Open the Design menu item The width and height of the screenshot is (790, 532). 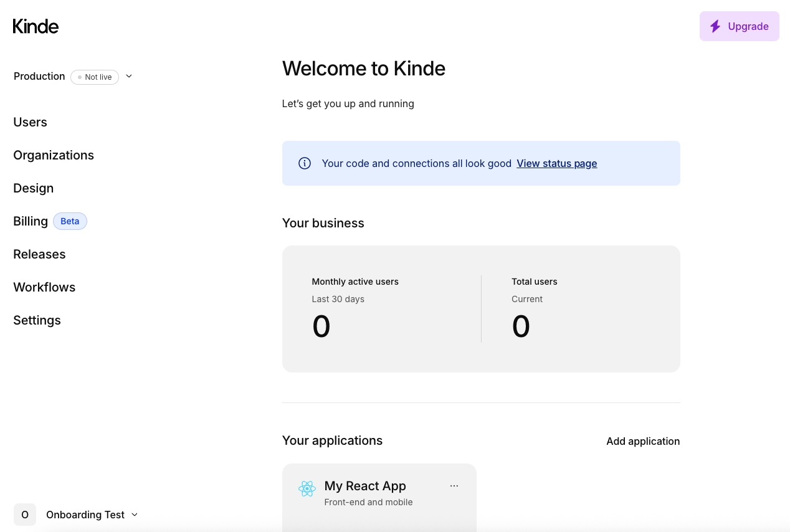point(33,188)
